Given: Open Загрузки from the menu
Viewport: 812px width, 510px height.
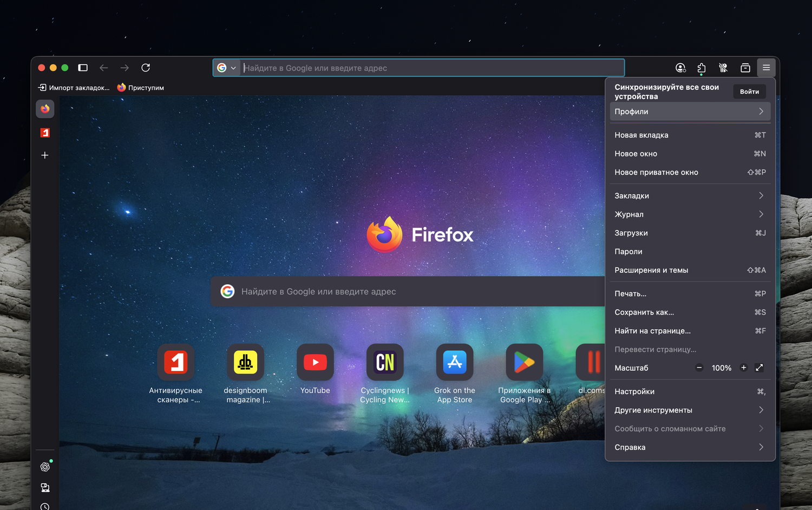Looking at the screenshot, I should pyautogui.click(x=690, y=233).
